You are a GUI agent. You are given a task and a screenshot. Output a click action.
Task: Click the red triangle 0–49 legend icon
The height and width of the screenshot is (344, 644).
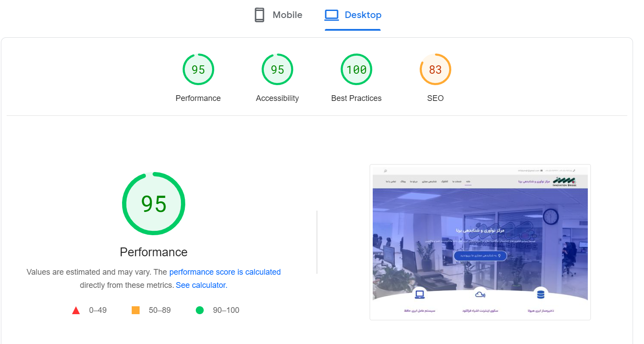pos(76,311)
